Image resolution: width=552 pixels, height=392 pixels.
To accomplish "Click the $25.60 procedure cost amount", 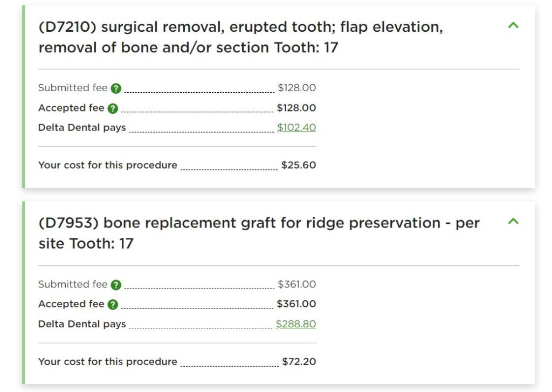I will [x=299, y=165].
